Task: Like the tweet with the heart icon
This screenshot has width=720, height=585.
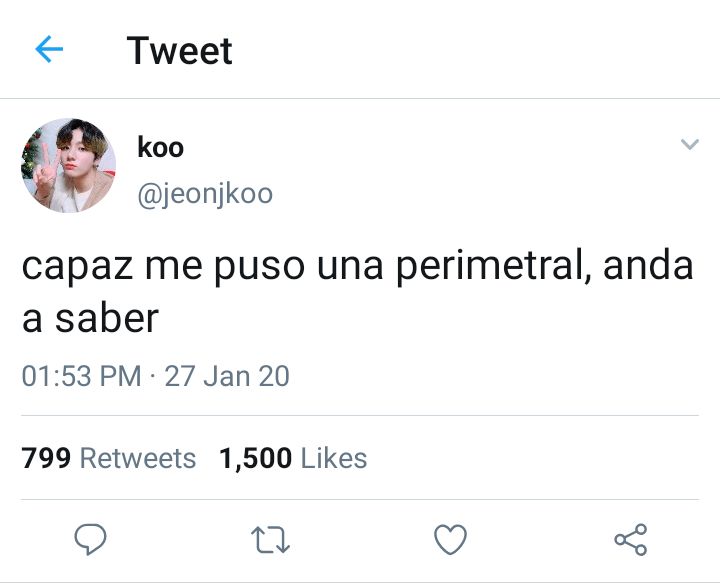Action: (450, 539)
